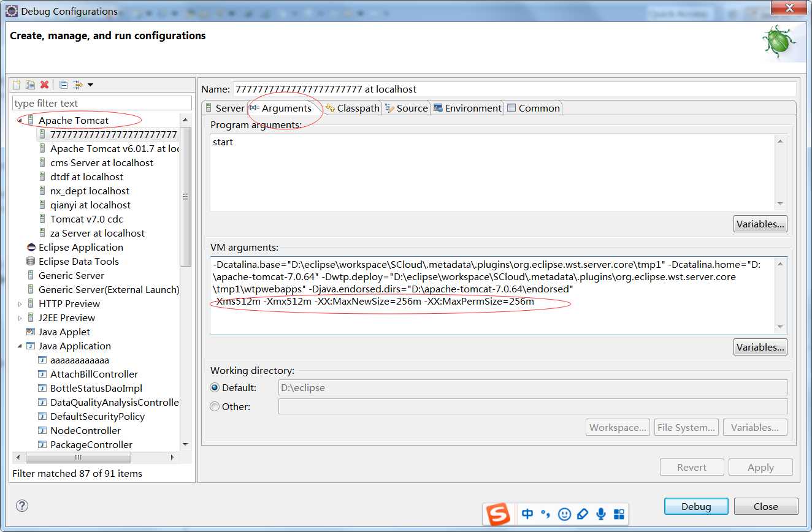
Task: Open the emoji panel on the IME bar
Action: 565,514
